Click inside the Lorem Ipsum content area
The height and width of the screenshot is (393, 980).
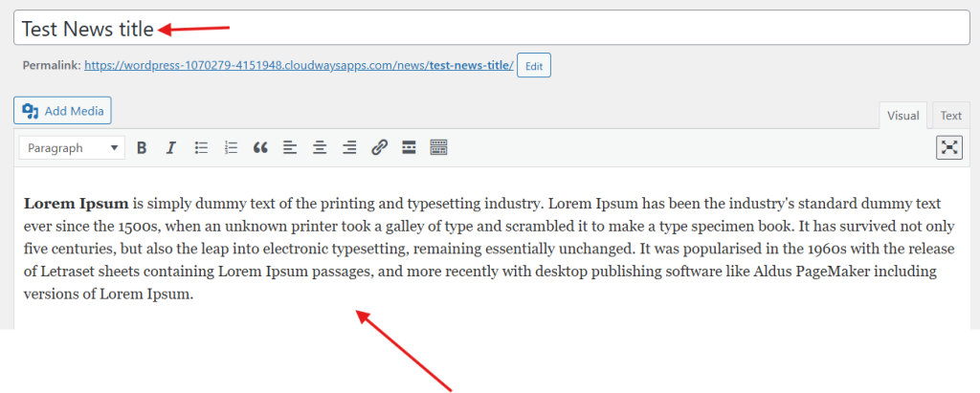coord(479,249)
